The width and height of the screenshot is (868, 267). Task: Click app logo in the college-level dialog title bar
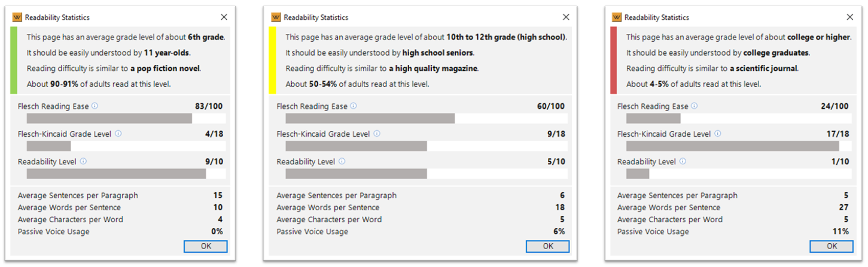point(617,17)
